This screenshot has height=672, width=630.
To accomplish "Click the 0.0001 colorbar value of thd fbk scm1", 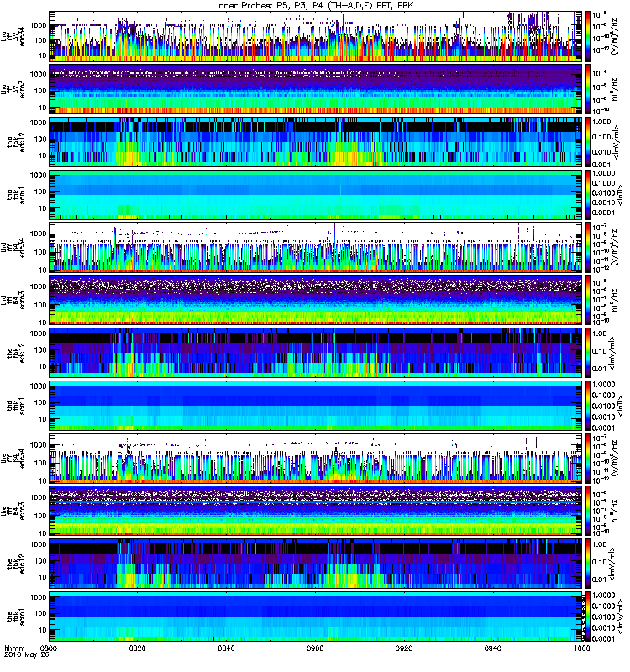I will click(x=603, y=428).
